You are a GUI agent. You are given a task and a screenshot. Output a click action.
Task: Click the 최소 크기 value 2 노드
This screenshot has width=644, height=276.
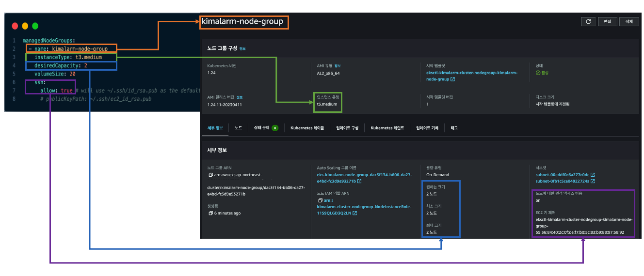[x=431, y=213]
